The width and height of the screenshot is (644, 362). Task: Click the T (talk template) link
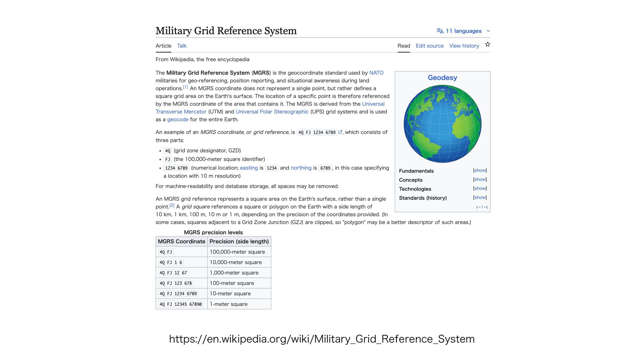pyautogui.click(x=482, y=207)
